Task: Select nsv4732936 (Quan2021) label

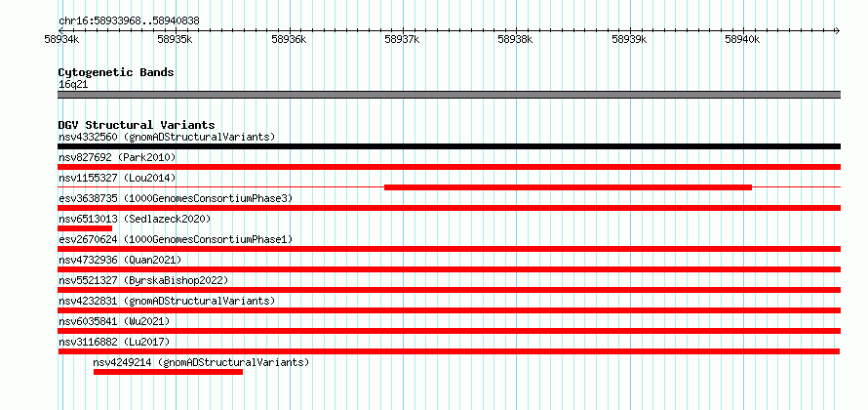Action: (120, 260)
